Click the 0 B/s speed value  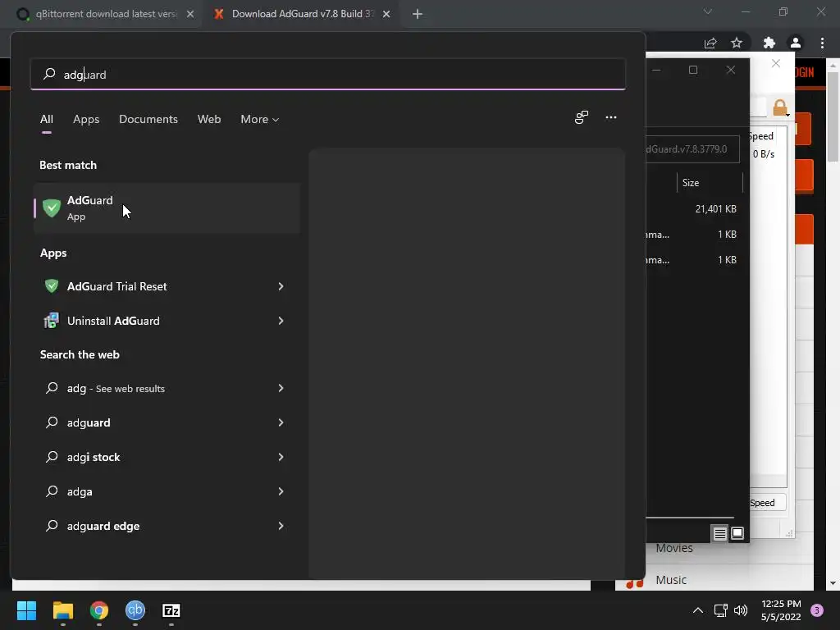(x=764, y=153)
